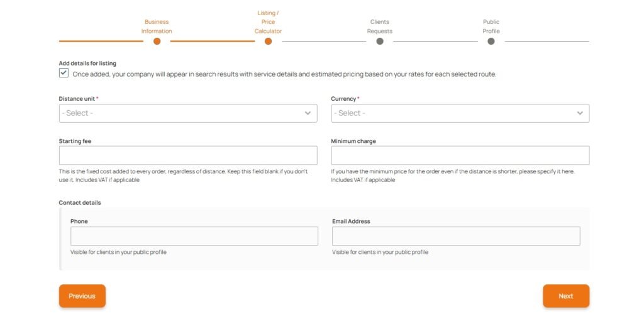Select the Clients Requests step label
Screen dimensions: 644x330
380,26
